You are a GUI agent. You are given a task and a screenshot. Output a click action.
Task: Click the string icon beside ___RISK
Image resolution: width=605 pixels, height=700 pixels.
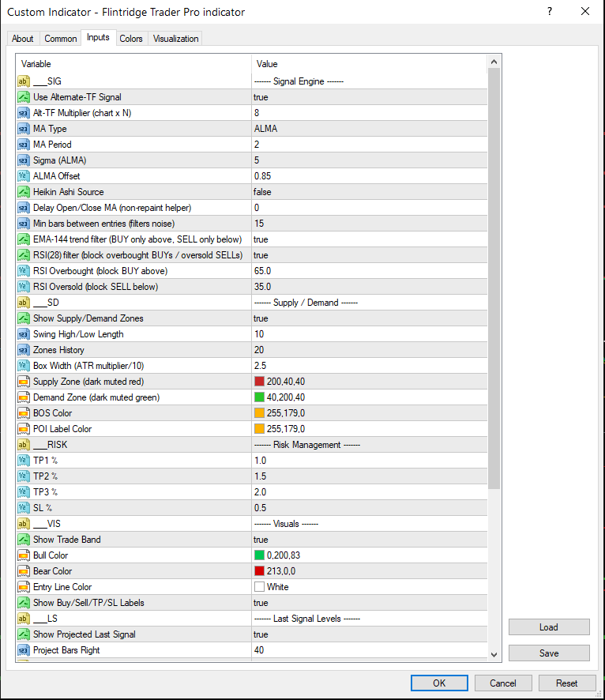[24, 445]
